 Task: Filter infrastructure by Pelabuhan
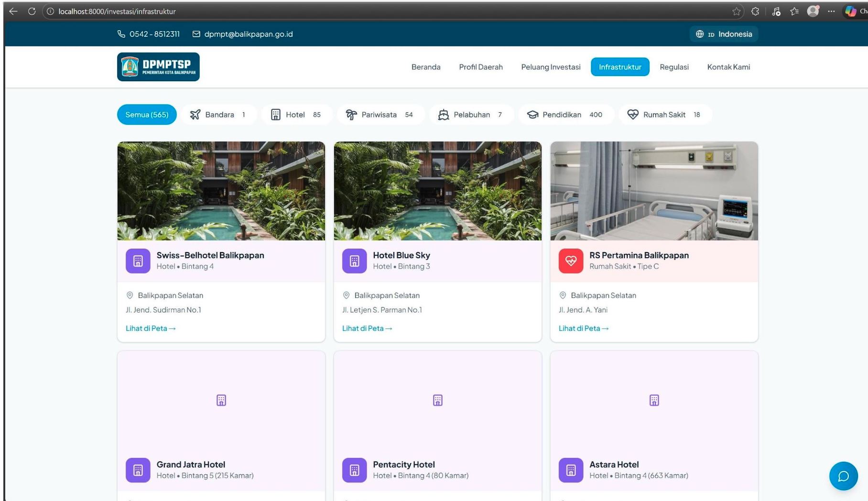471,115
